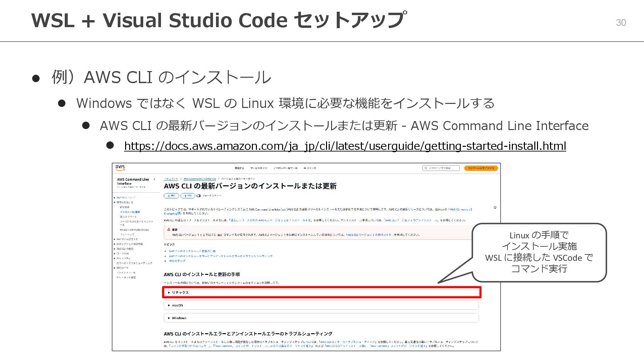Open the 開始する menu in the top nav
Image resolution: width=644 pixels, height=362 pixels.
click(x=239, y=168)
